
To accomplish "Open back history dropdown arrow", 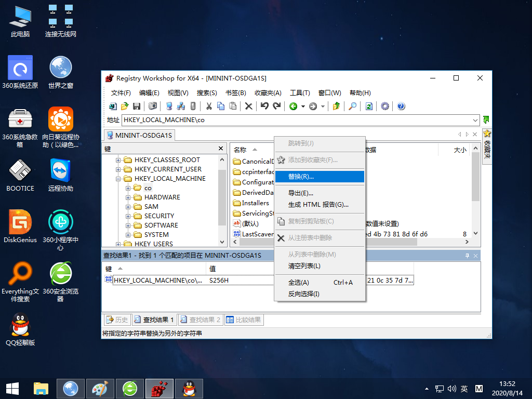I will pos(303,106).
